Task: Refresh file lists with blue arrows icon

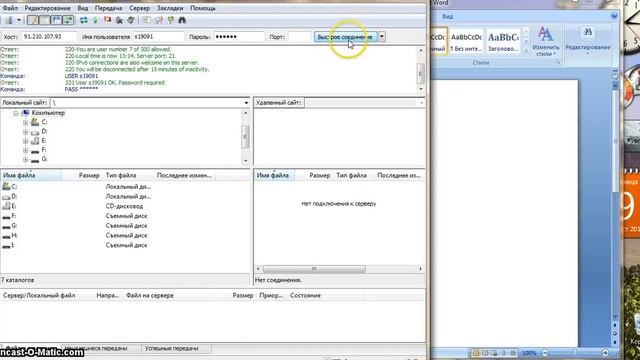Action: click(84, 20)
